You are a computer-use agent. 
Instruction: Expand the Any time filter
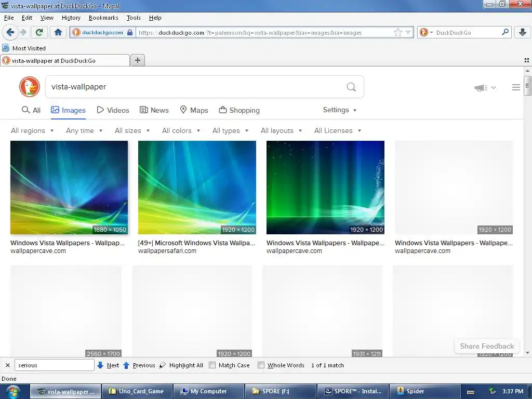click(84, 130)
